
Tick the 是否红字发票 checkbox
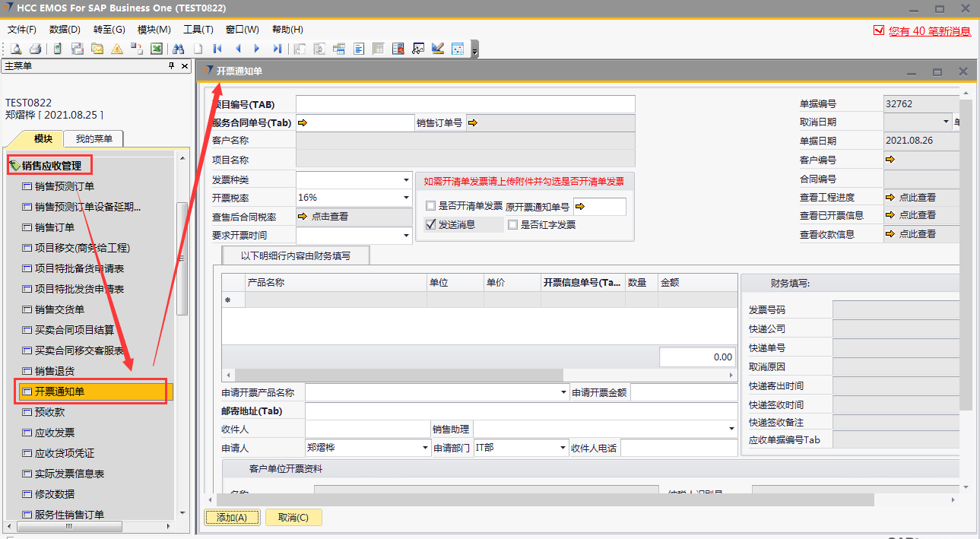[513, 224]
